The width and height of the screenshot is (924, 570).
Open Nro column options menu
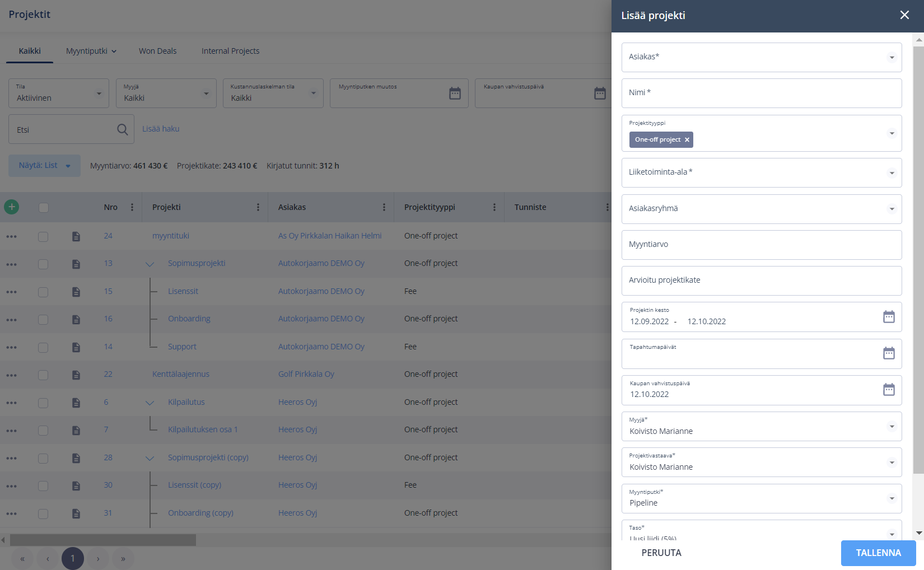[x=132, y=207]
